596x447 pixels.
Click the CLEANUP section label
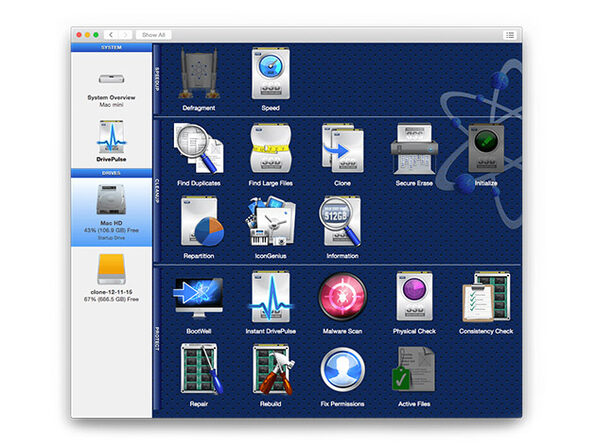point(157,191)
